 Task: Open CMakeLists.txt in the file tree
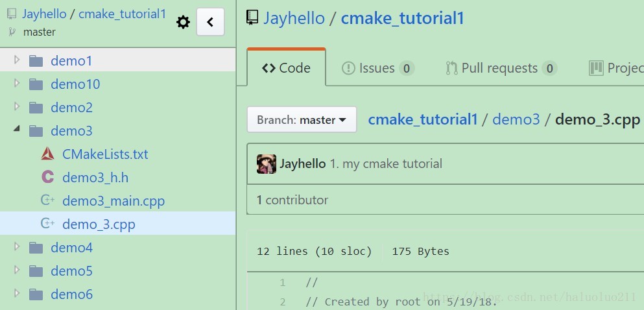click(x=105, y=154)
